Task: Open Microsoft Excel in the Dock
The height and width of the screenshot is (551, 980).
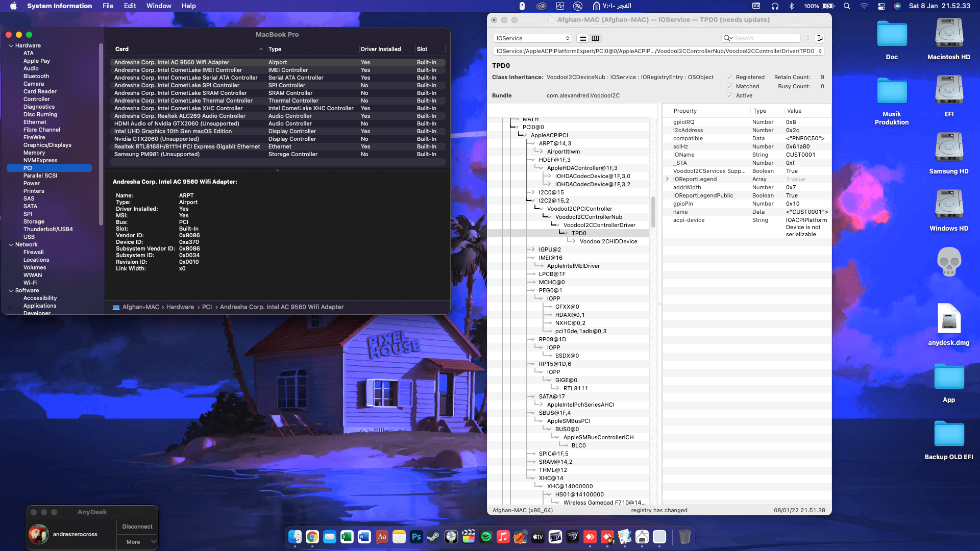Action: pos(347,537)
